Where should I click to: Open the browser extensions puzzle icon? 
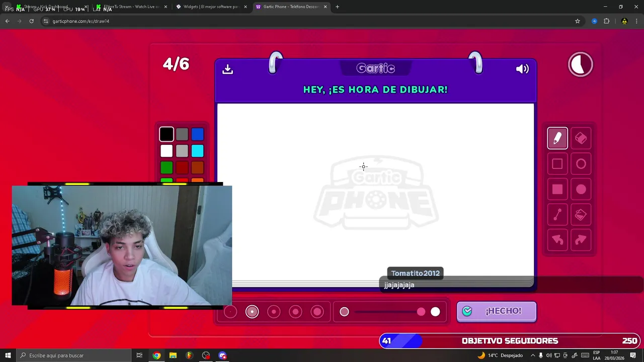[x=606, y=21]
